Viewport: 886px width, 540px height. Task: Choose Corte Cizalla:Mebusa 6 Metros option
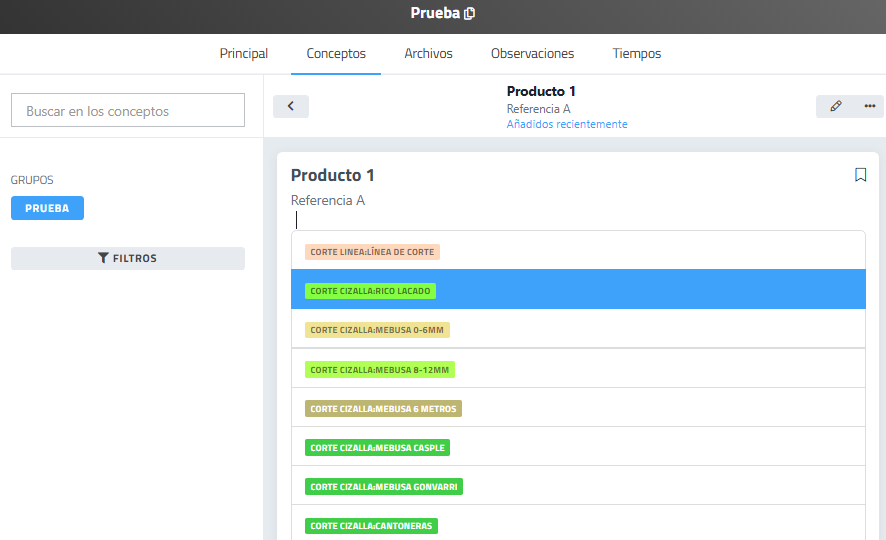pos(383,409)
